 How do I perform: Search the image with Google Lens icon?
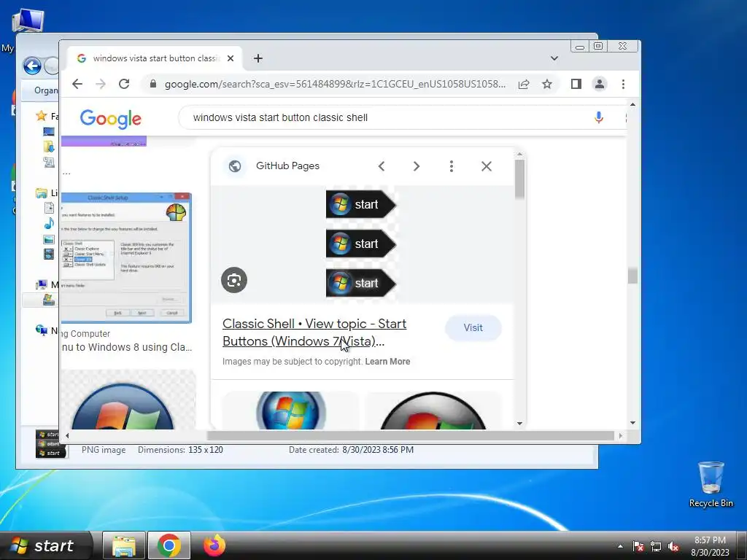click(234, 280)
